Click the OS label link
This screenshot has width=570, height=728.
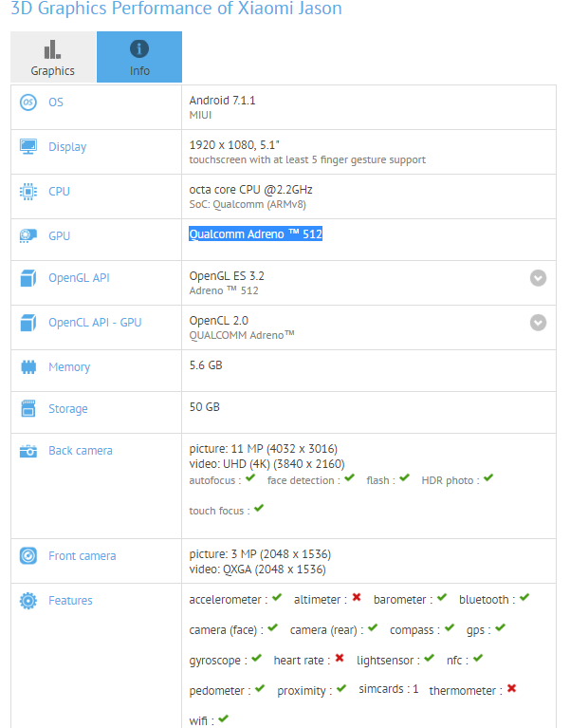click(x=56, y=103)
